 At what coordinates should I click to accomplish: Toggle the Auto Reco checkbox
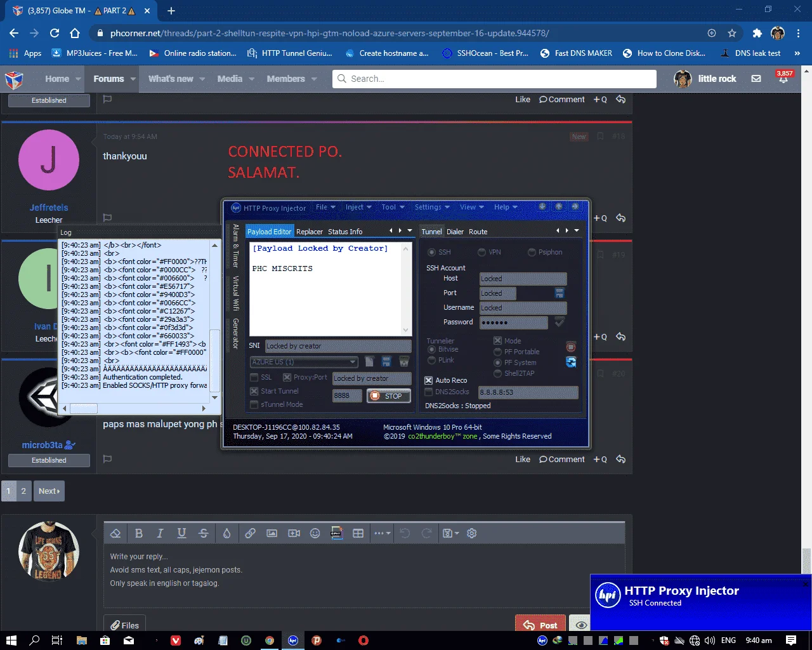(428, 380)
